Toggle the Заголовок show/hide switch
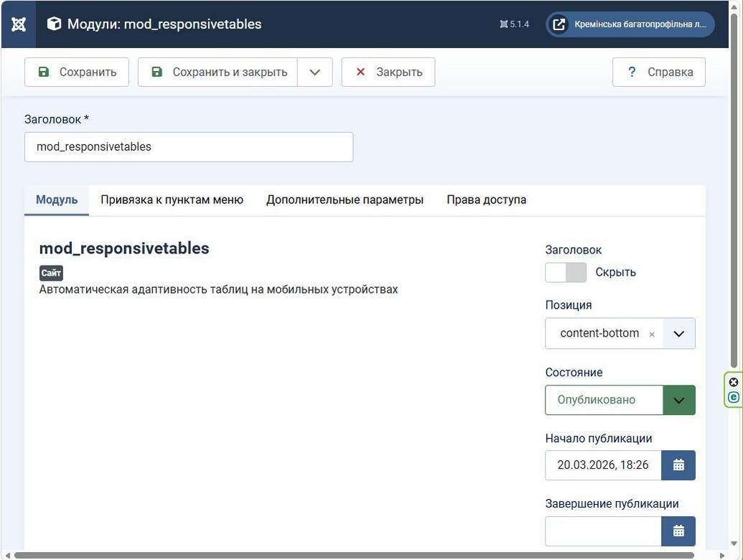Screen dimensions: 743x560 click(566, 272)
